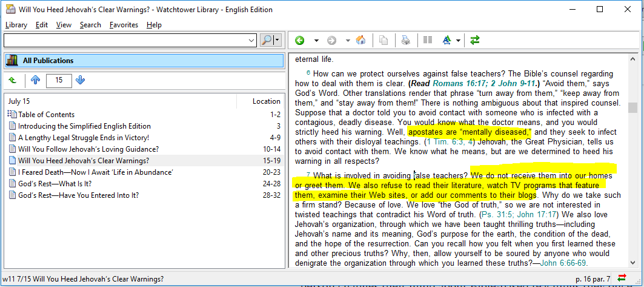Click the Home icon in toolbar
Viewport: 644px width, 287px height.
360,41
